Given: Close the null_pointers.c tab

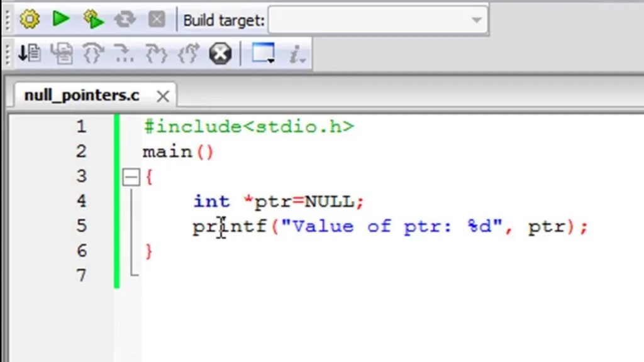Looking at the screenshot, I should click(162, 96).
